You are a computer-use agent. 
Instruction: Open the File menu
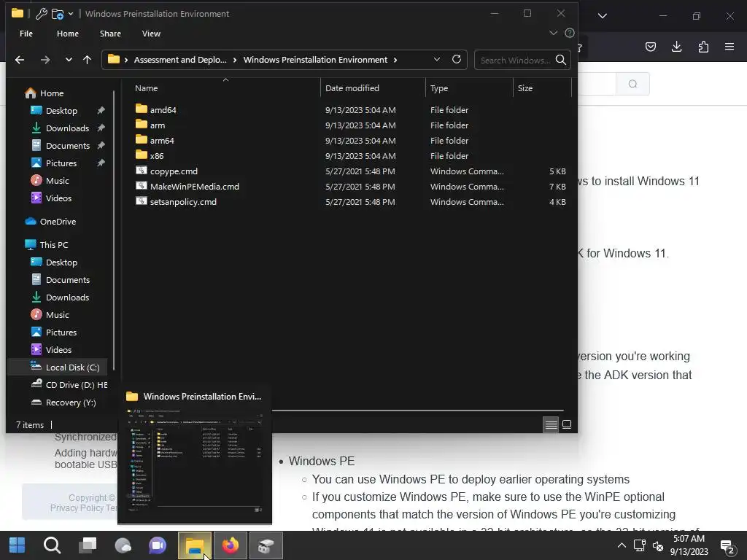click(x=26, y=34)
